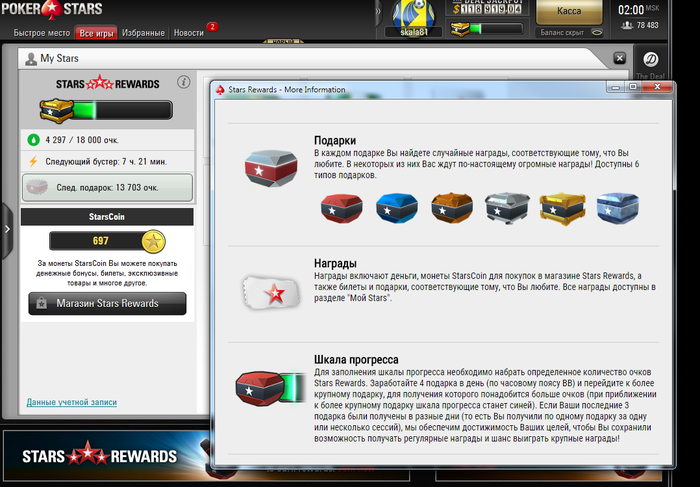Viewport: 700px width, 487px height.
Task: Click the Шкала прогресса heading
Action: 356,360
